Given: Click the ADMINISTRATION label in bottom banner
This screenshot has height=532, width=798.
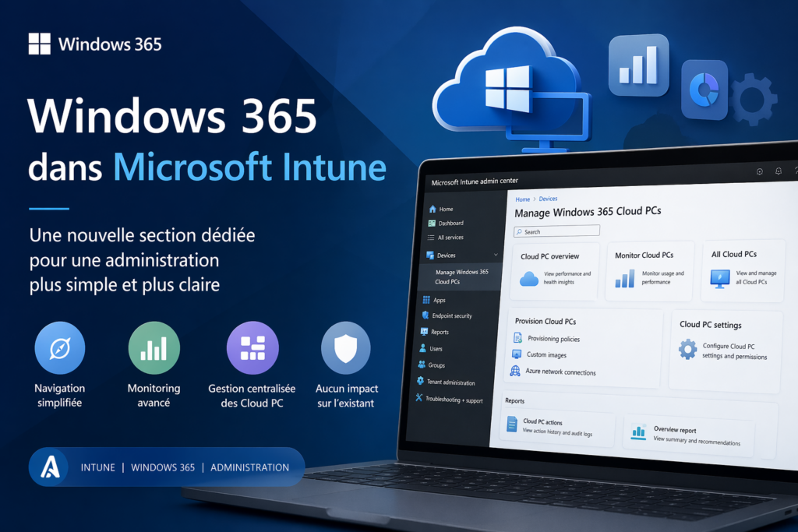Looking at the screenshot, I should (x=249, y=467).
